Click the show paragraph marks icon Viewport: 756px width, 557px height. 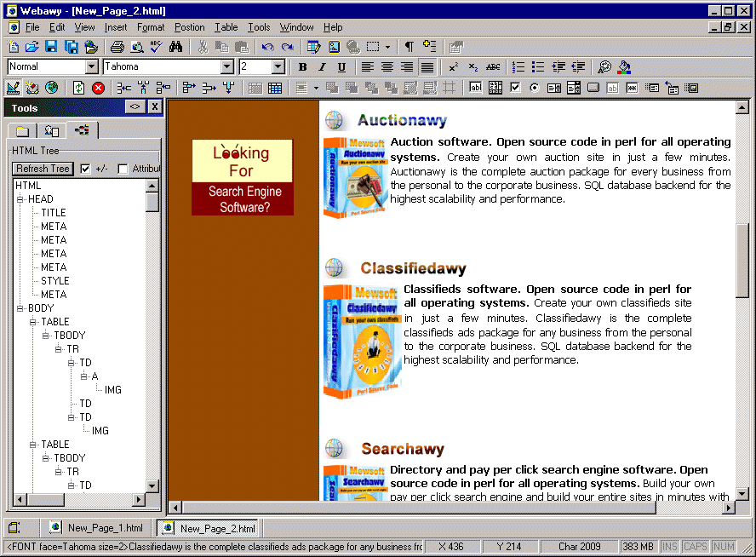click(409, 47)
